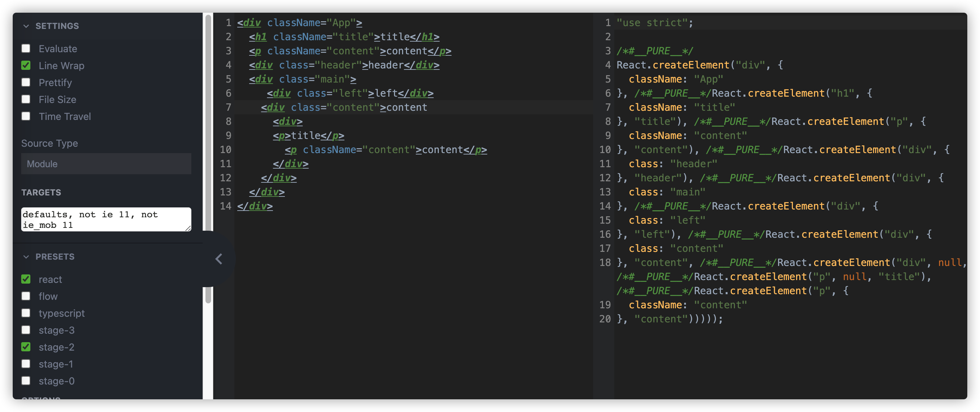Collapse the sidebar with the left chevron

[x=219, y=259]
